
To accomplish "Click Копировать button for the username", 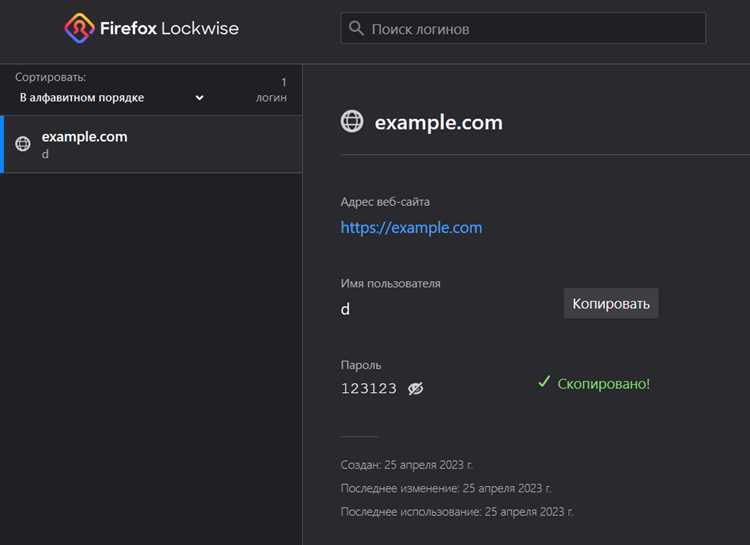I will (x=611, y=303).
